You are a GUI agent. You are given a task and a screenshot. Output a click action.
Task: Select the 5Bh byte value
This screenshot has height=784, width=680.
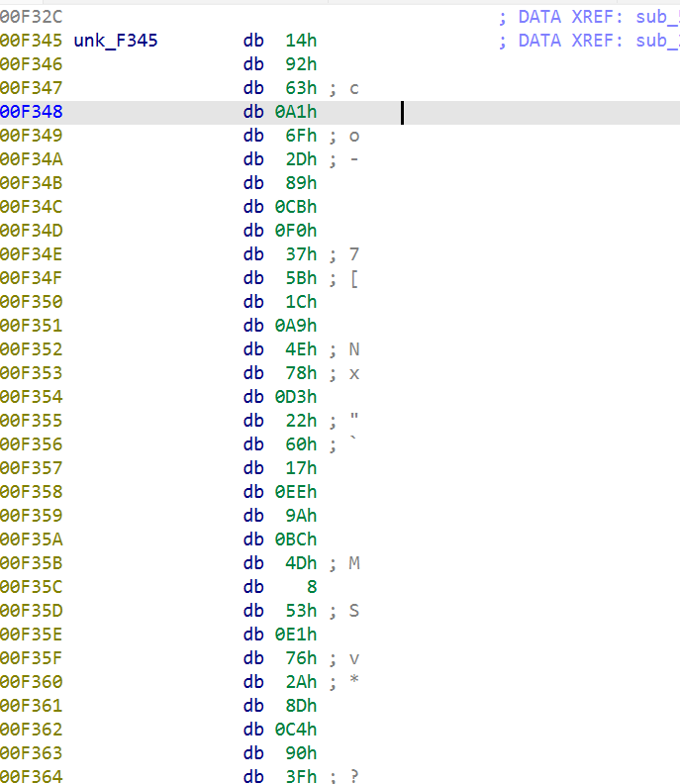coord(301,278)
